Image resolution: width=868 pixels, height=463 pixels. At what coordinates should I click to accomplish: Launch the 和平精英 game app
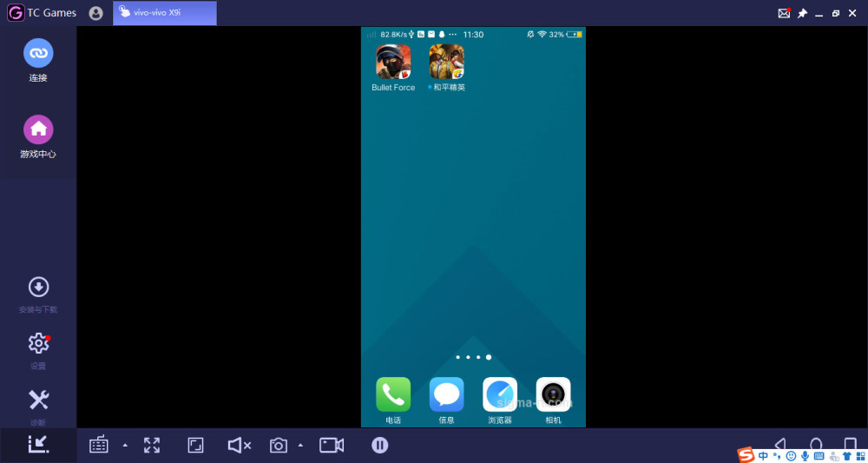pyautogui.click(x=447, y=62)
